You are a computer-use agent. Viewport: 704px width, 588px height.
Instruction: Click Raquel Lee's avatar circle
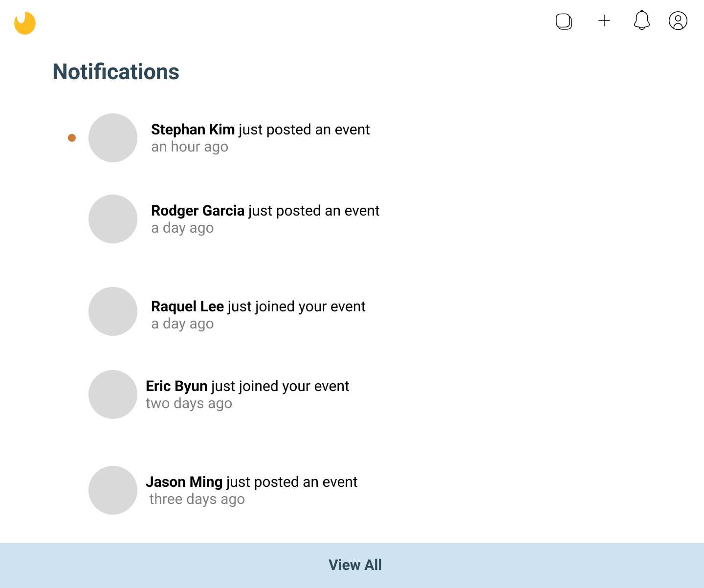(113, 311)
